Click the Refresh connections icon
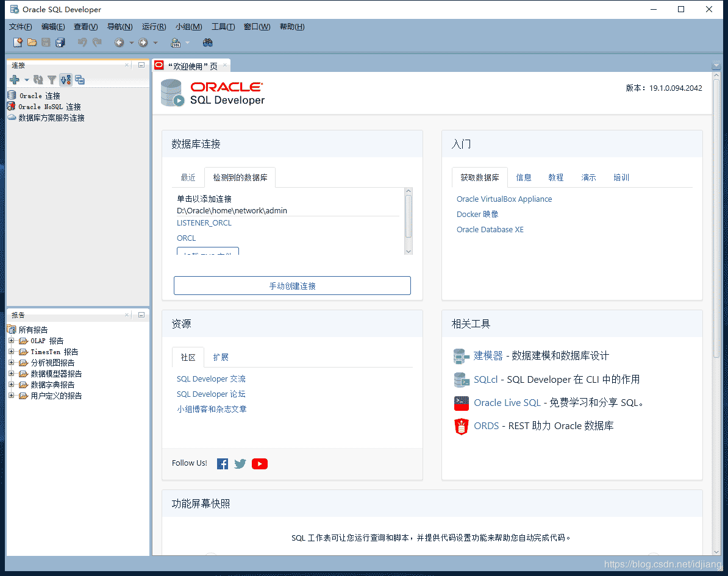The width and height of the screenshot is (728, 576). pos(38,80)
